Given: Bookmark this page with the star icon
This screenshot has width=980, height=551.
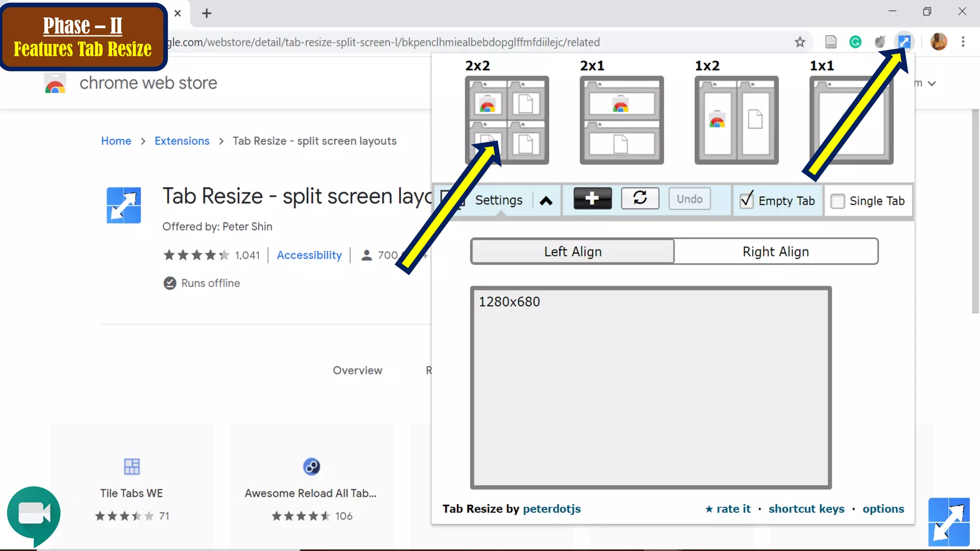Looking at the screenshot, I should (x=800, y=42).
